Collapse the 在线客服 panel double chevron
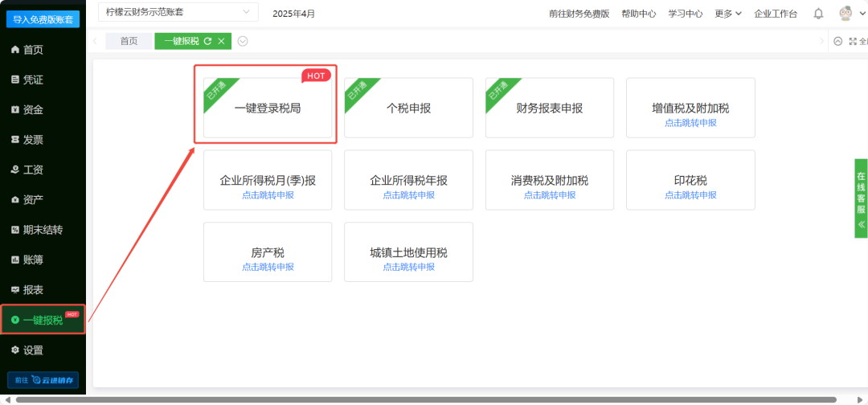The height and width of the screenshot is (405, 868). coord(862,225)
